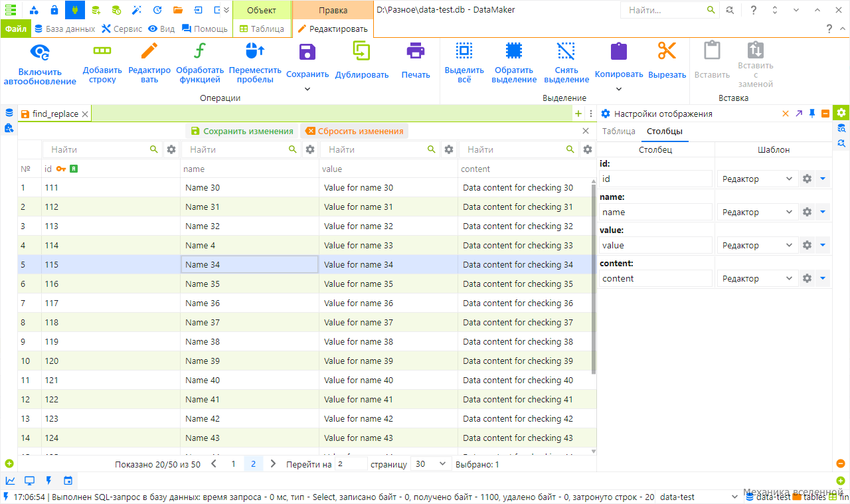850x504 pixels.
Task: Expand the Сохранить dropdown arrow
Action: (x=307, y=88)
